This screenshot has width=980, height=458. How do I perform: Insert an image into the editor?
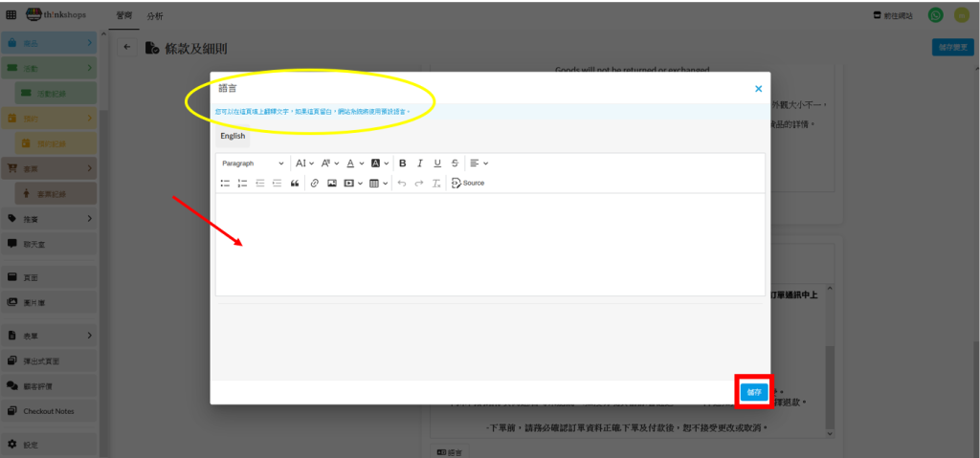coord(331,183)
